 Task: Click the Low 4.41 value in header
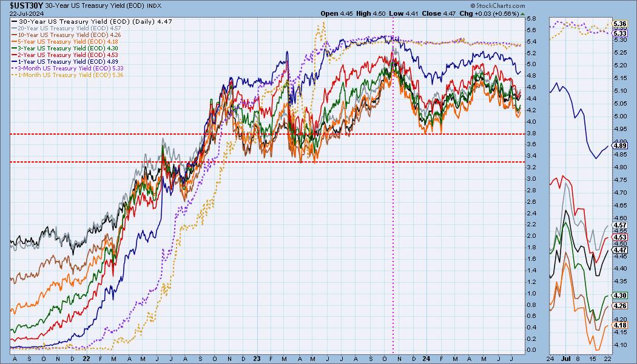[x=404, y=13]
